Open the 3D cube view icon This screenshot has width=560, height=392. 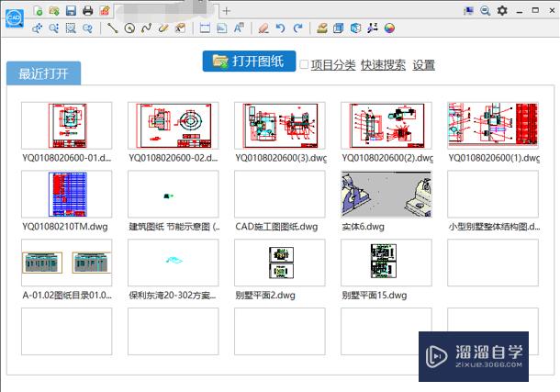point(355,28)
